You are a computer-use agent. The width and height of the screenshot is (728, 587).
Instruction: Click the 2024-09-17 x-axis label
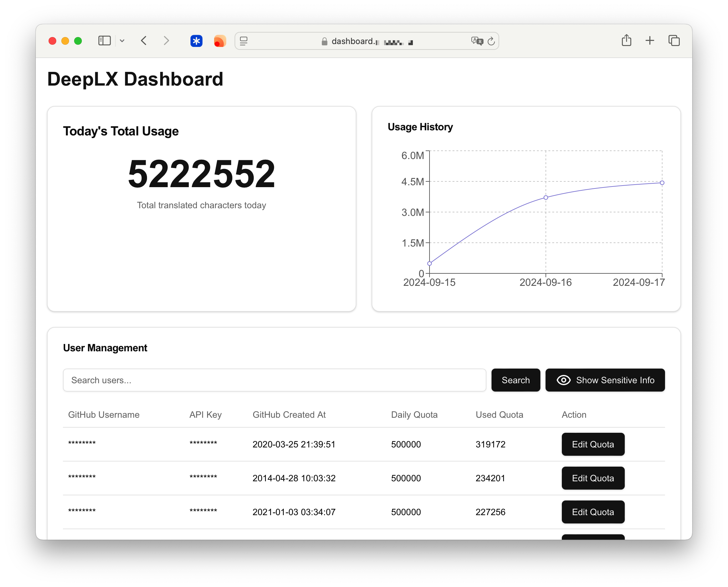pyautogui.click(x=639, y=282)
